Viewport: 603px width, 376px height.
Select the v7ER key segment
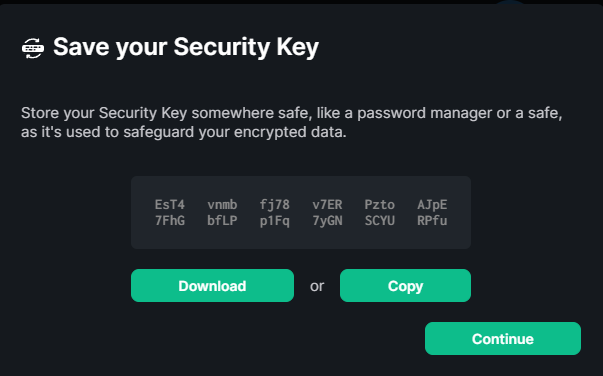point(327,205)
